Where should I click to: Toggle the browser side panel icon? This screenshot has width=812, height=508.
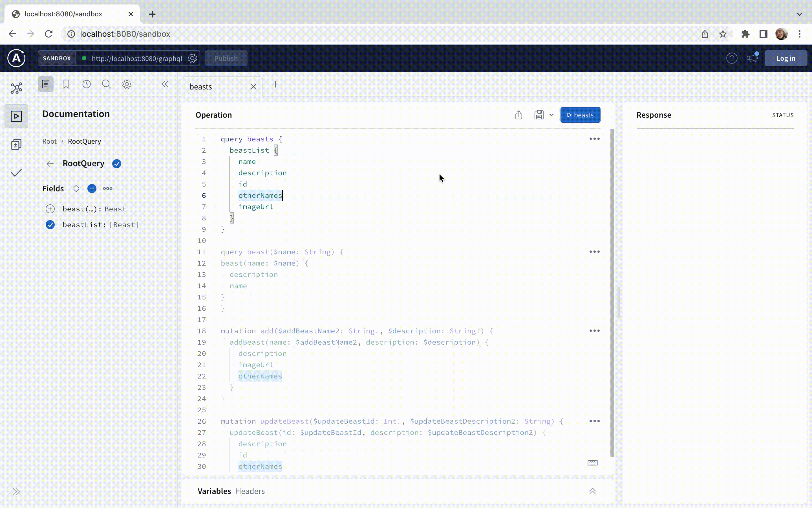(763, 34)
